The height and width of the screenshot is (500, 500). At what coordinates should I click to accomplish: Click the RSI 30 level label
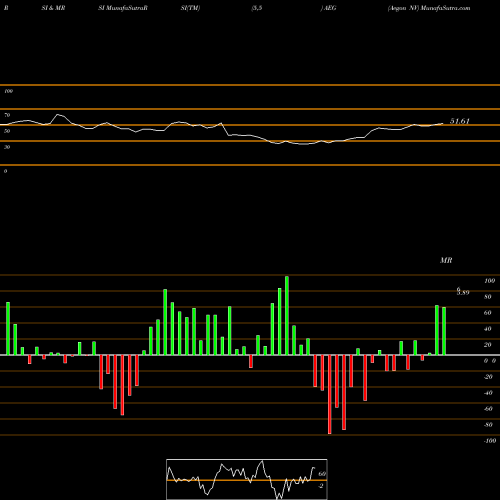click(7, 147)
